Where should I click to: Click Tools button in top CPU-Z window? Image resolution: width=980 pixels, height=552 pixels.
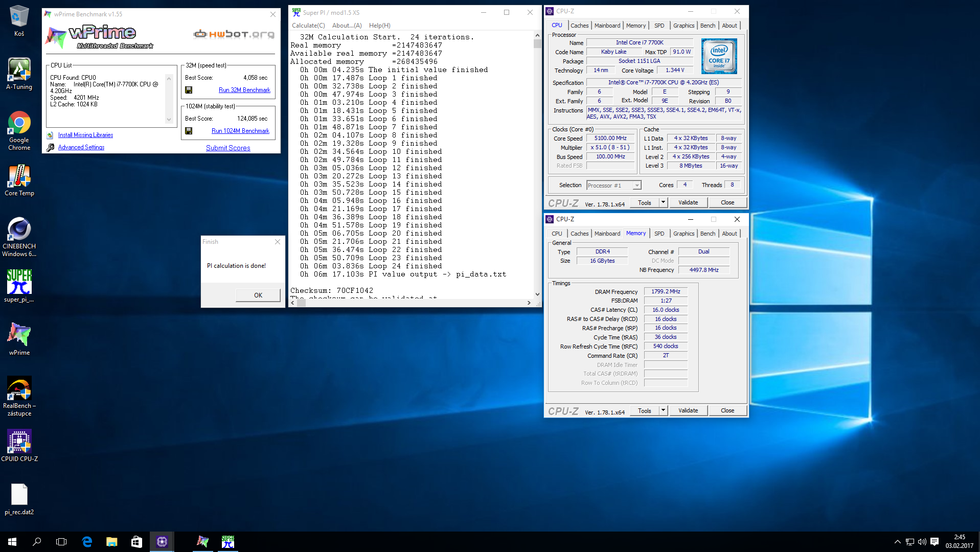click(645, 203)
